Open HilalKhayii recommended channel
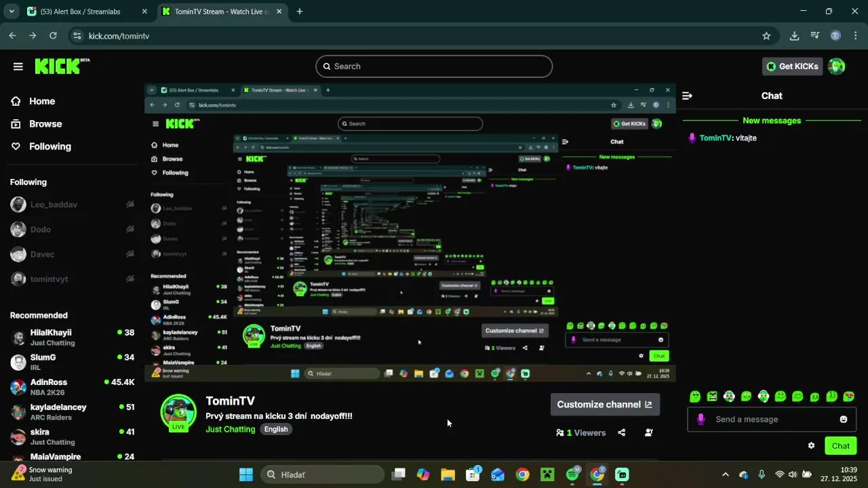Image resolution: width=868 pixels, height=488 pixels. point(72,338)
